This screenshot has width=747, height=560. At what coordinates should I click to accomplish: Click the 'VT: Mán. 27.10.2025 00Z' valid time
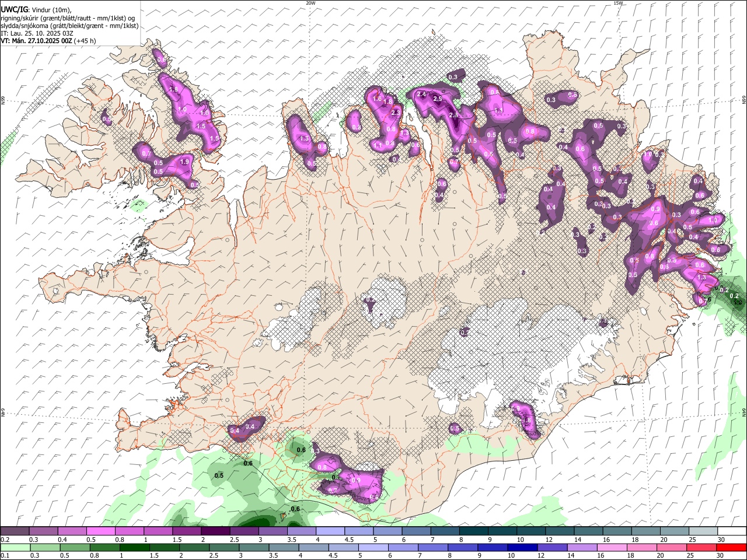(36, 41)
